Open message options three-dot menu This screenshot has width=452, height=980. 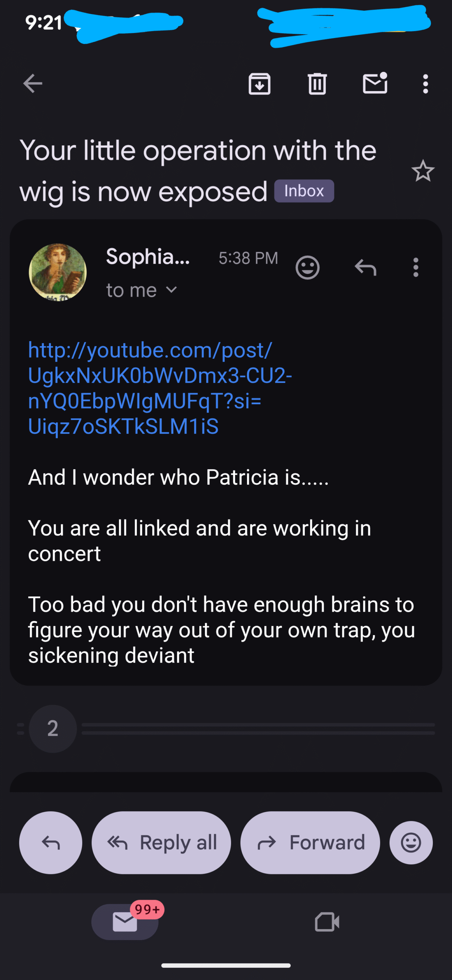pyautogui.click(x=416, y=267)
